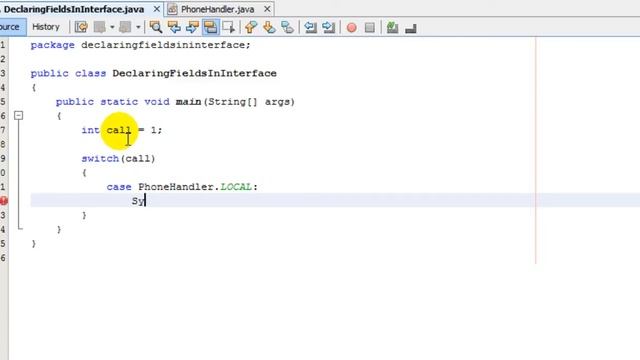The image size is (640, 360).
Task: Click the greyed Forward navigation icon
Action: pyautogui.click(x=125, y=27)
